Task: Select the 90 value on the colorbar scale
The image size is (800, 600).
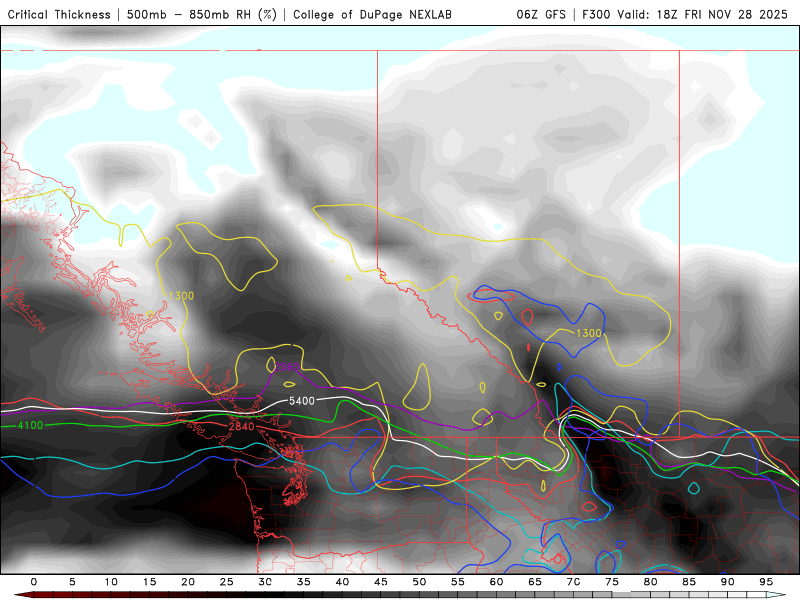Action: [728, 582]
